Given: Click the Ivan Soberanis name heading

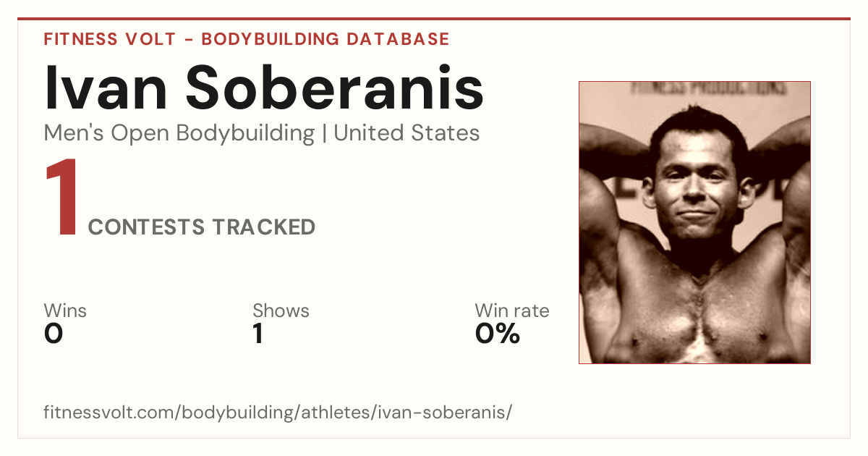Looking at the screenshot, I should pos(264,87).
